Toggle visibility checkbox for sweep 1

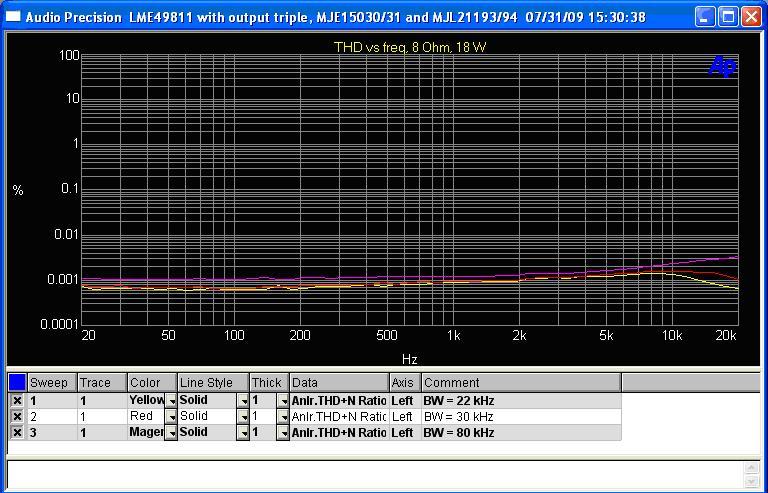point(17,401)
